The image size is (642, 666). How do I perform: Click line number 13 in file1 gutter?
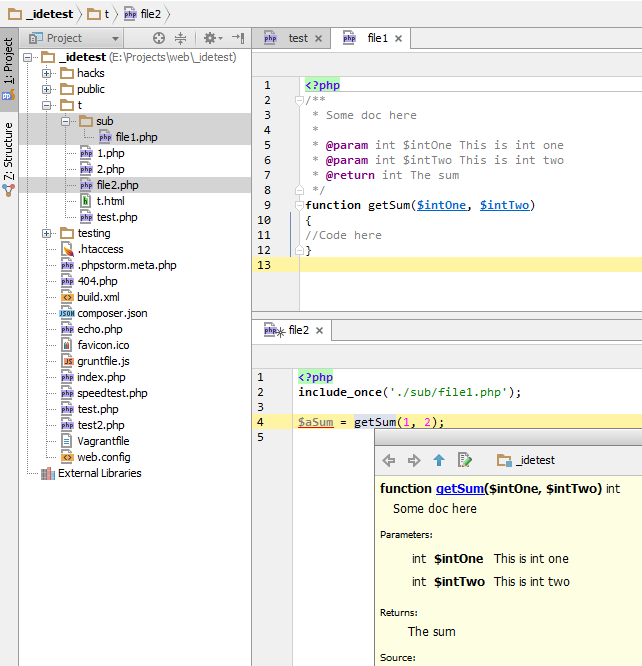click(264, 265)
